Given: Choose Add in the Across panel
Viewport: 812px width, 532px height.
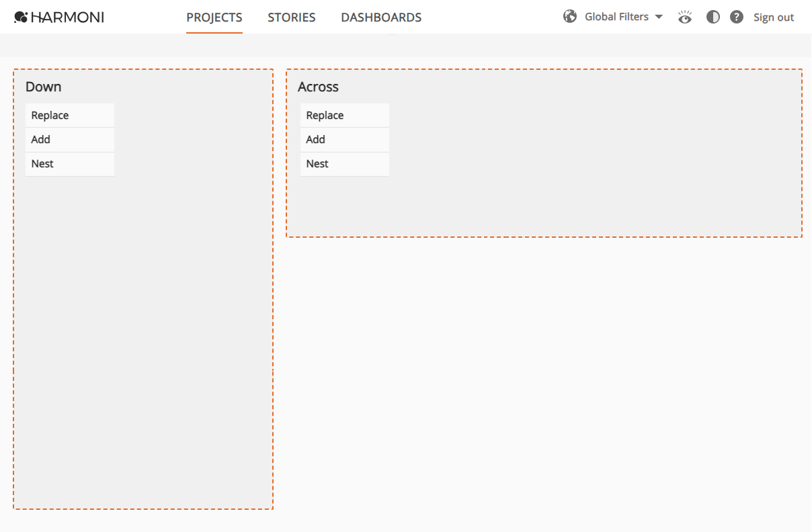Looking at the screenshot, I should [x=345, y=140].
